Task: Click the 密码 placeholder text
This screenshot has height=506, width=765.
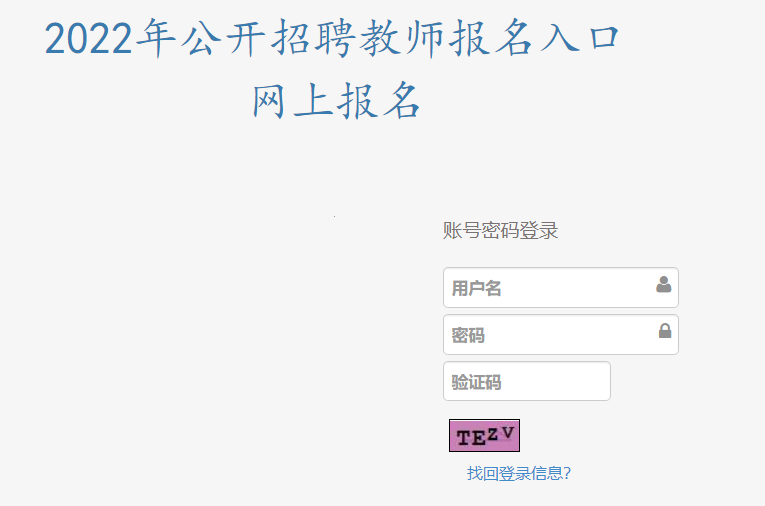Action: pos(468,335)
